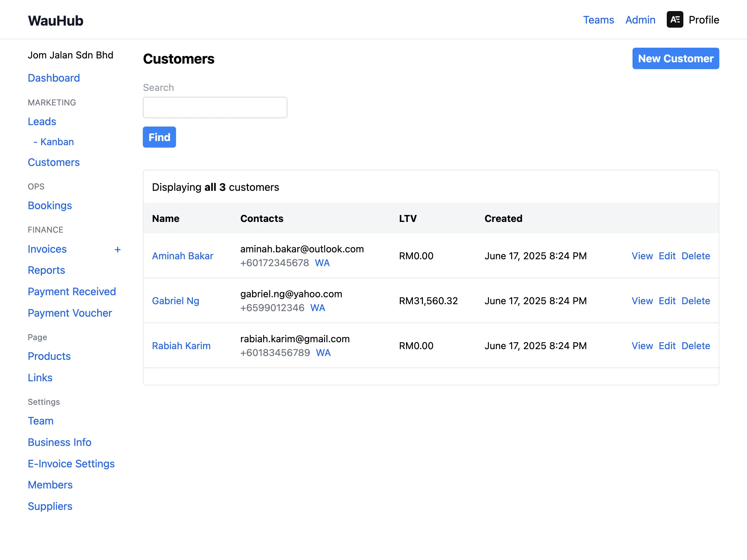
Task: Open Bookings in the sidebar
Action: [50, 206]
